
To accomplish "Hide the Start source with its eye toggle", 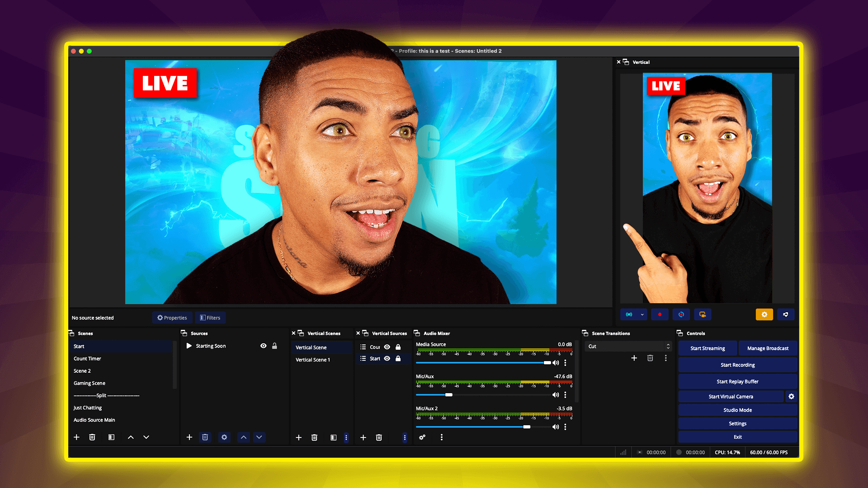I will click(x=387, y=358).
